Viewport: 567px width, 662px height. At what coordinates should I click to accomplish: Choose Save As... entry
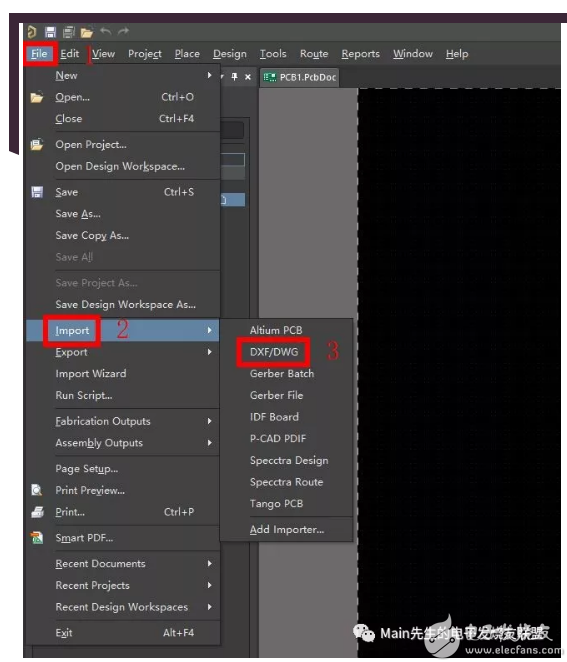pyautogui.click(x=123, y=214)
